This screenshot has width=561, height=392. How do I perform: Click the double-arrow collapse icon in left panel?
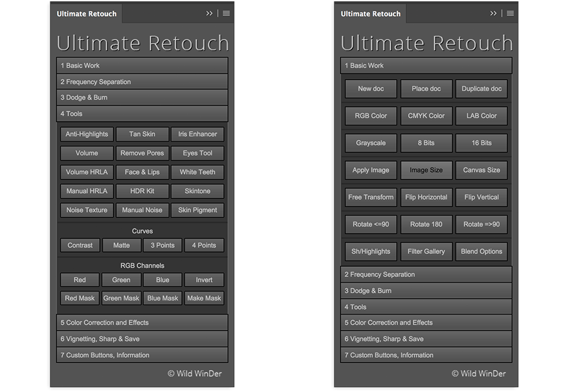point(209,13)
